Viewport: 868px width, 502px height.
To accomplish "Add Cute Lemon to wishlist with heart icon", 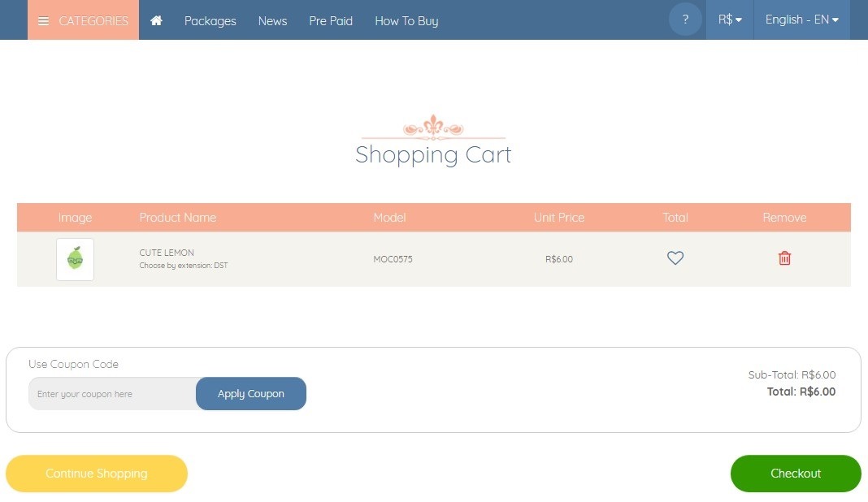I will [x=675, y=258].
